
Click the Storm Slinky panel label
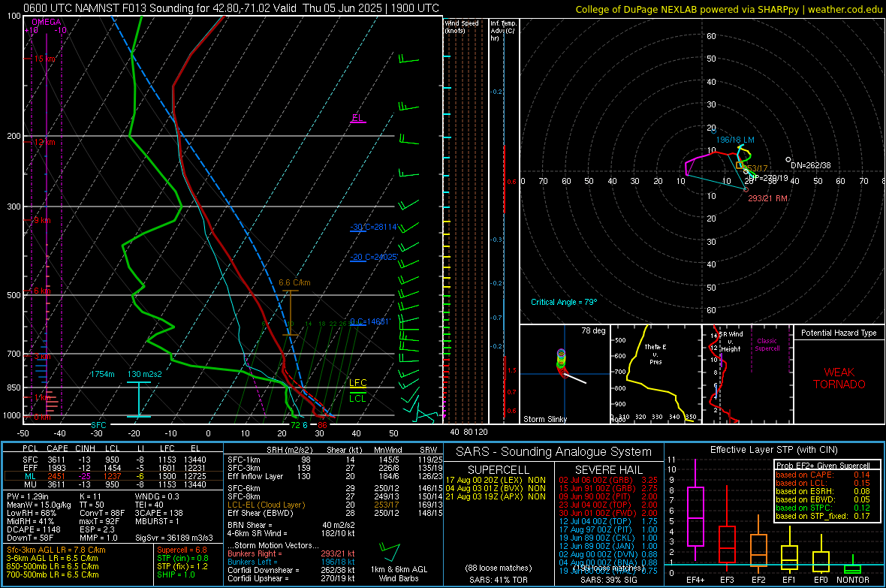click(x=544, y=419)
